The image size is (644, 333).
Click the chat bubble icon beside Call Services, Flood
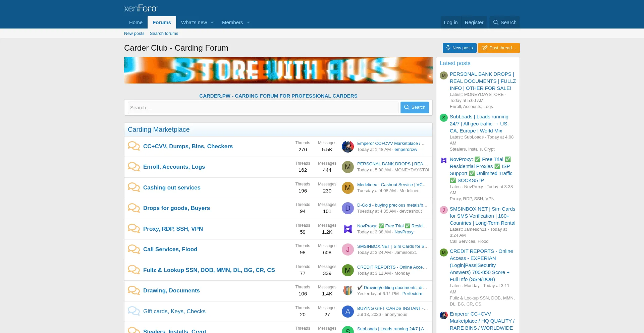click(x=134, y=249)
